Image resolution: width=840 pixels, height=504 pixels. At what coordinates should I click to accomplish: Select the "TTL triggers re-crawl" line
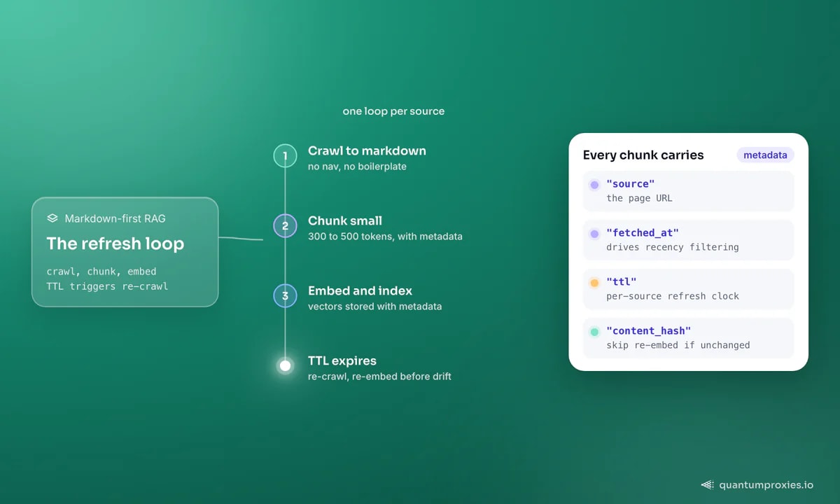(x=107, y=286)
